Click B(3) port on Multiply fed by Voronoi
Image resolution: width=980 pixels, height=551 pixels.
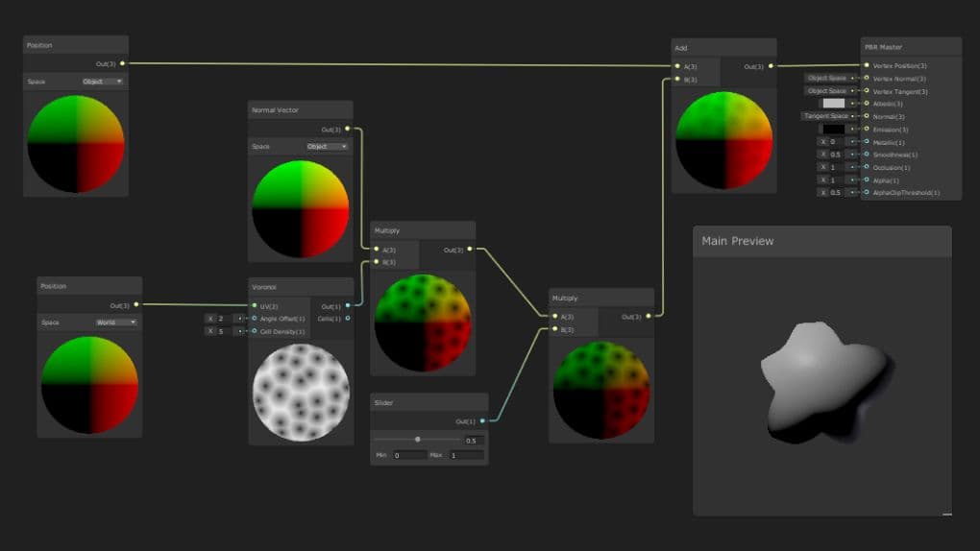click(377, 262)
